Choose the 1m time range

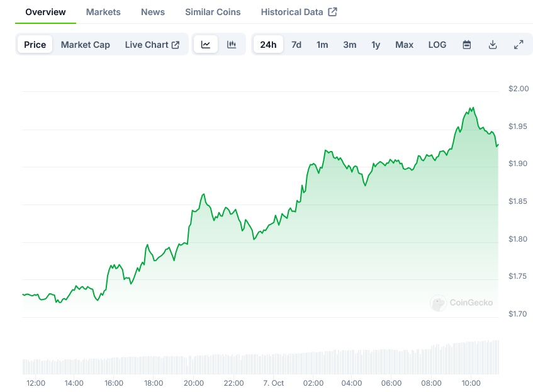coord(322,45)
